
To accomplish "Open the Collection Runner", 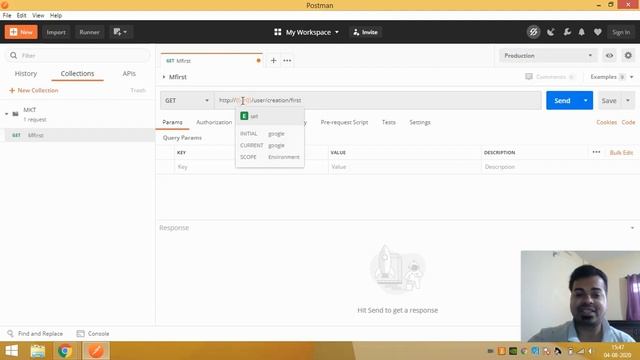I will click(89, 32).
